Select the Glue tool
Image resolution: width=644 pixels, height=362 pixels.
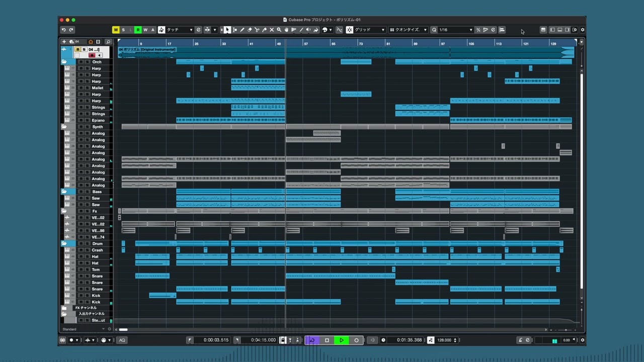click(264, 30)
